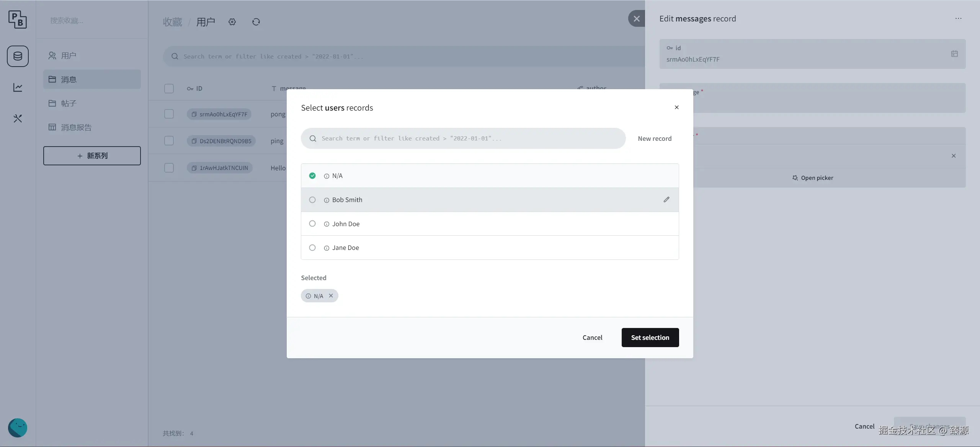Select the Bob Smith radio button
This screenshot has width=980, height=447.
312,200
